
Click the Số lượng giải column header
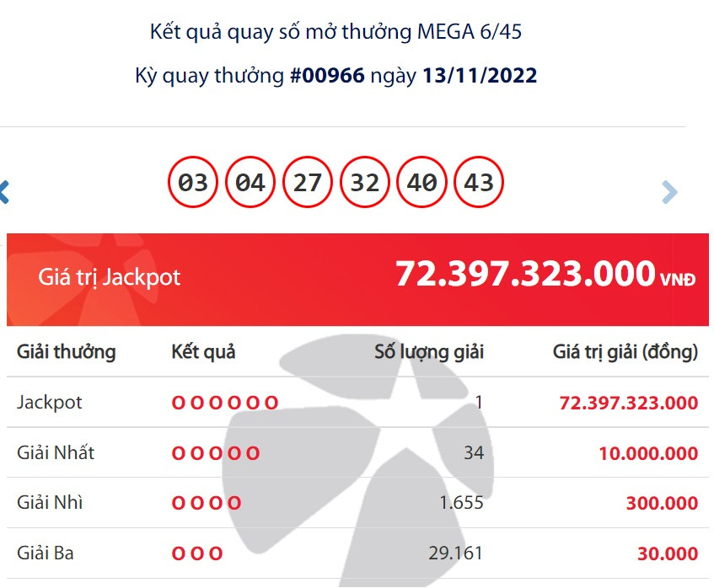pyautogui.click(x=429, y=352)
